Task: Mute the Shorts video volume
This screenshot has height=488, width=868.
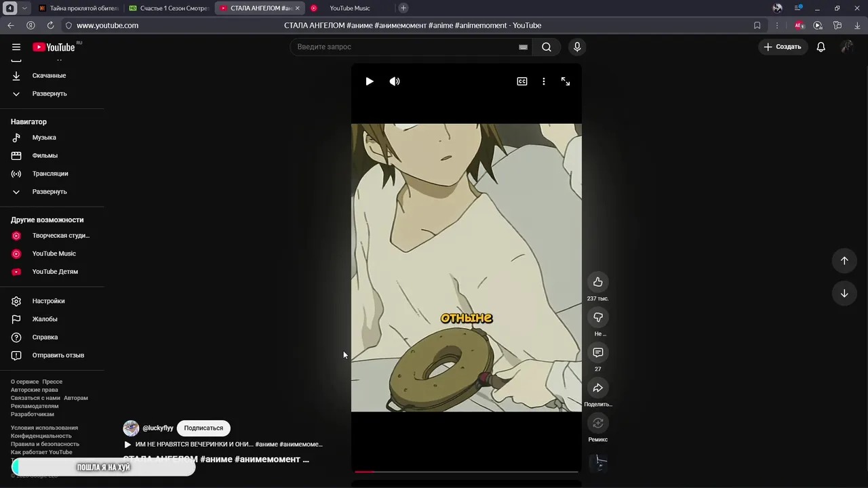Action: click(395, 81)
